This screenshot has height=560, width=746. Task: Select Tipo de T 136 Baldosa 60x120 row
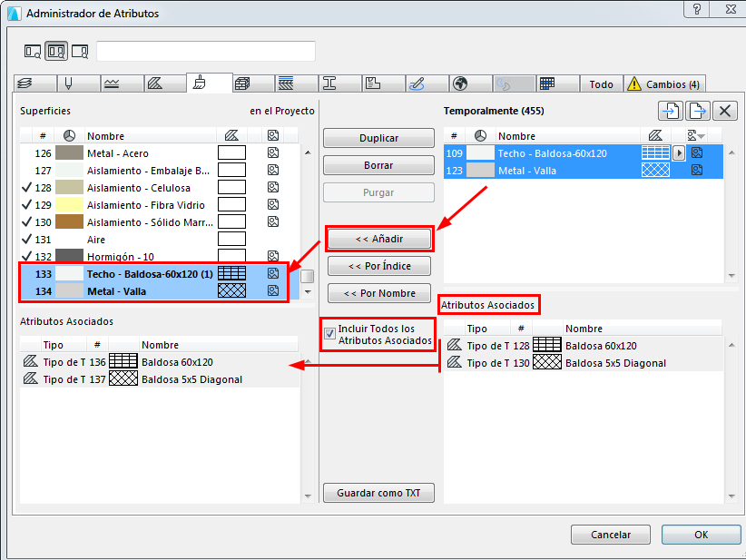(x=160, y=362)
